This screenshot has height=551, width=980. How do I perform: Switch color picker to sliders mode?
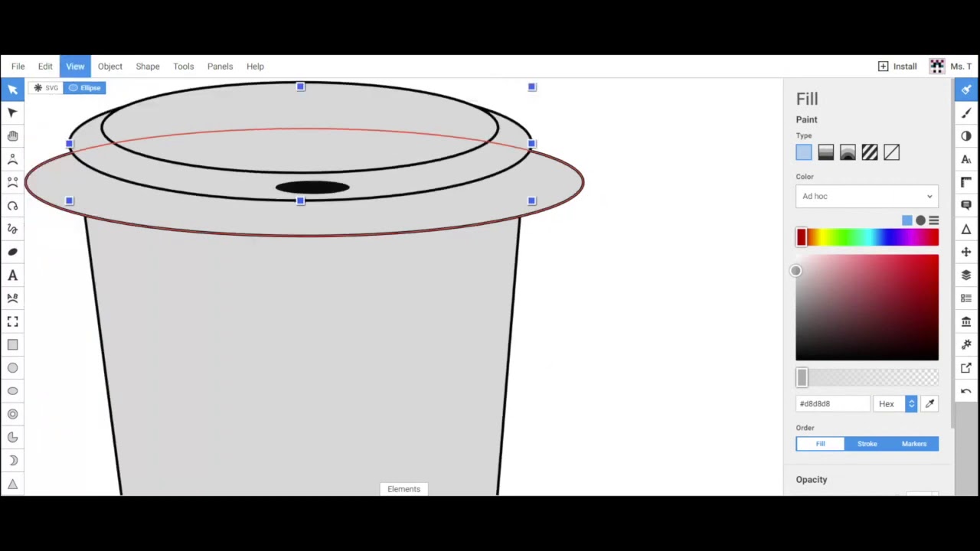point(933,220)
